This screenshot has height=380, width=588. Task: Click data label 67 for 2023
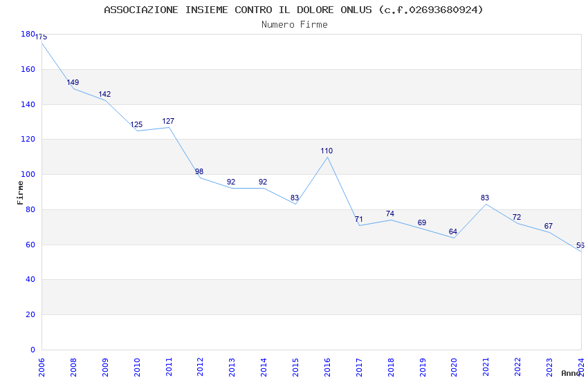(549, 226)
